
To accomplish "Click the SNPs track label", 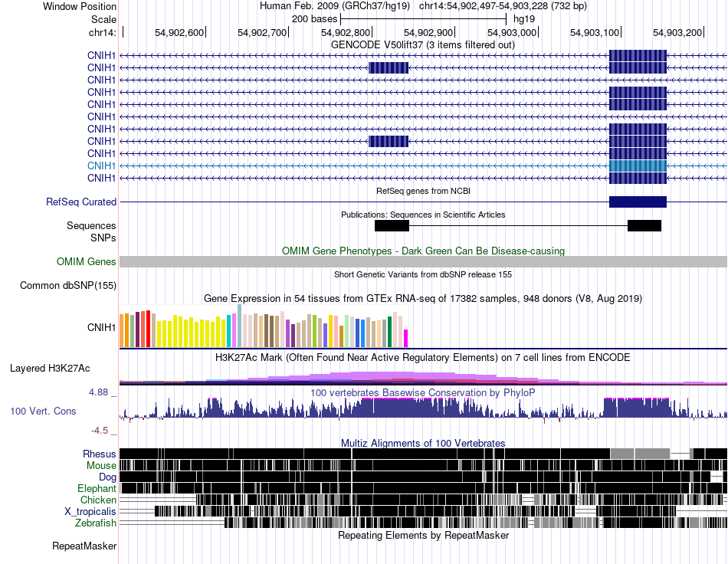I will 103,238.
